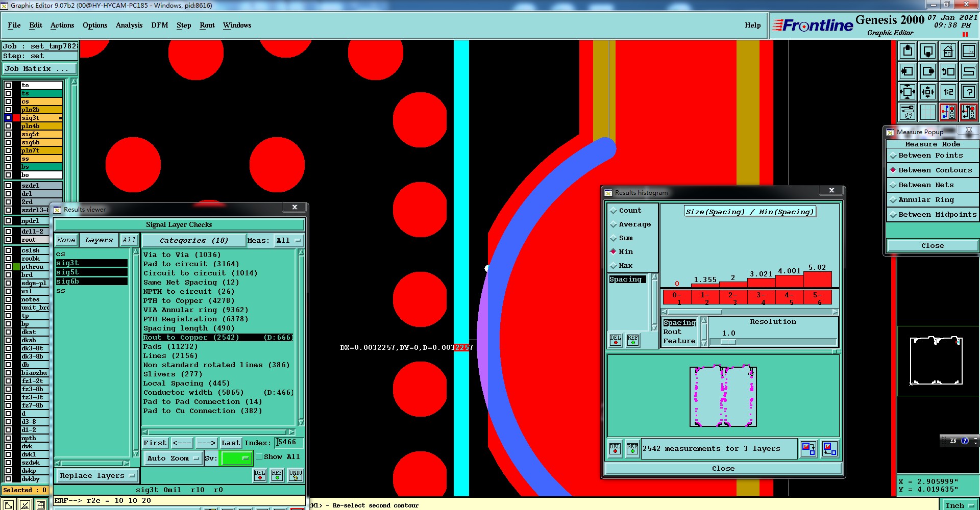The height and width of the screenshot is (510, 980).
Task: Click the board overview thumbnail in histogram
Action: point(723,396)
